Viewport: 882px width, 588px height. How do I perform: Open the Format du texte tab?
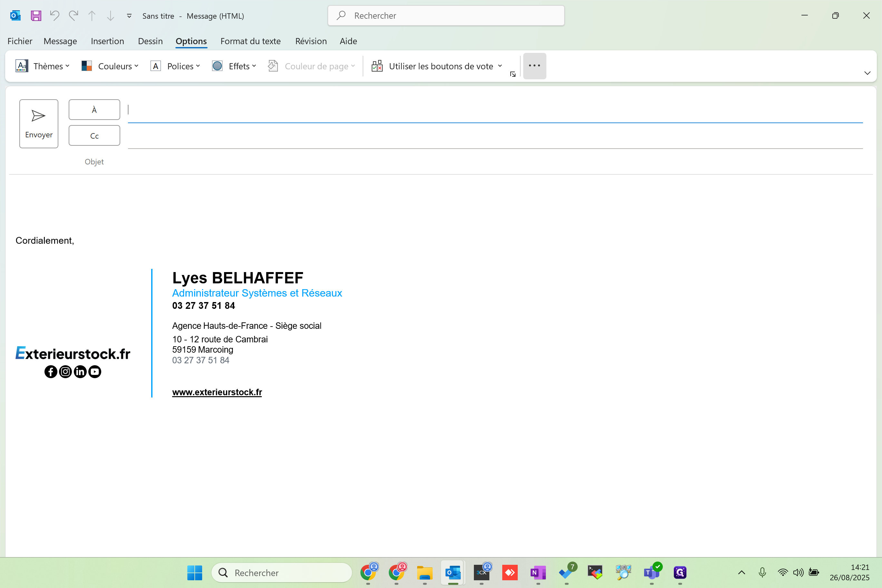pos(250,41)
